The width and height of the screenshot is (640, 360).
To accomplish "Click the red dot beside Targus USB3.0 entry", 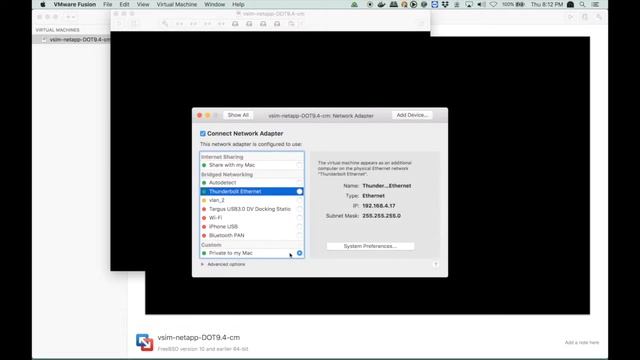I will 204,209.
